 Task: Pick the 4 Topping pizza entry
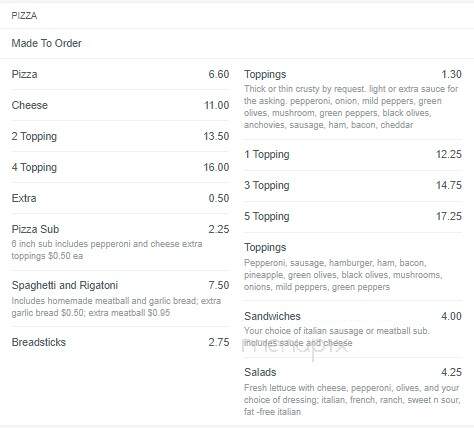click(120, 167)
